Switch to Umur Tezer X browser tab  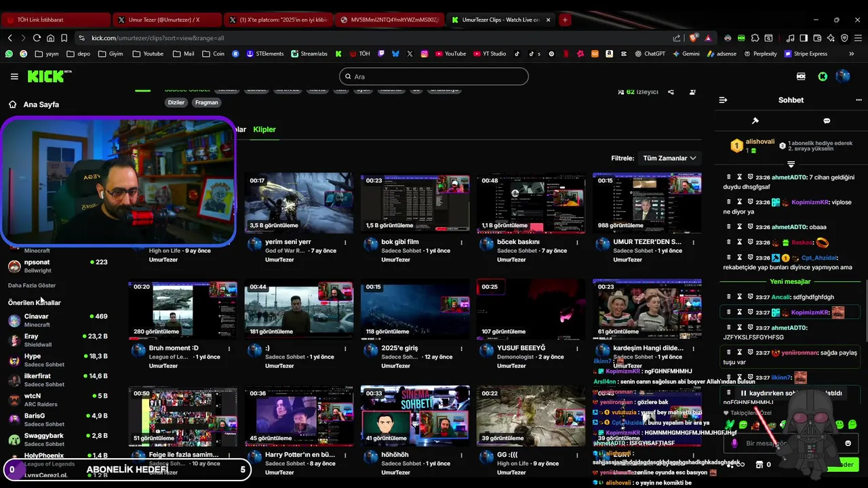pos(167,20)
